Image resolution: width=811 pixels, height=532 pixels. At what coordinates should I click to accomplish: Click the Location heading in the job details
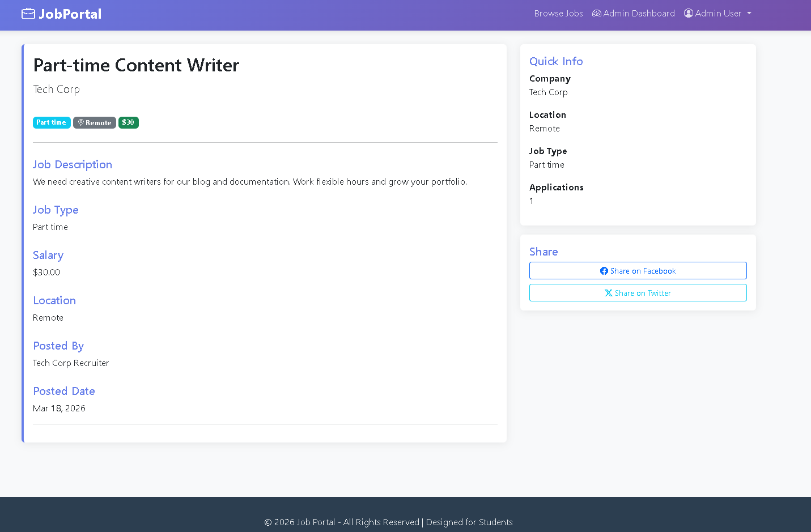pyautogui.click(x=54, y=300)
